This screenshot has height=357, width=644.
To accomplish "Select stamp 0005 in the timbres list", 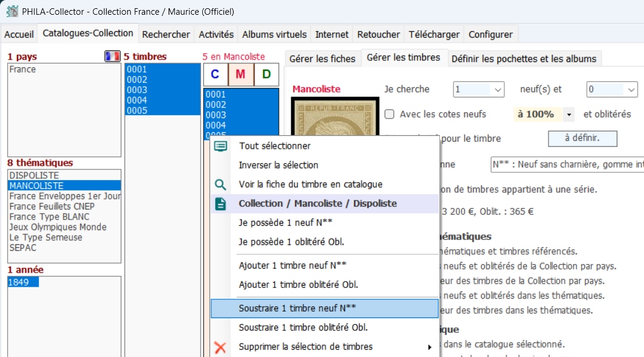I will point(163,110).
